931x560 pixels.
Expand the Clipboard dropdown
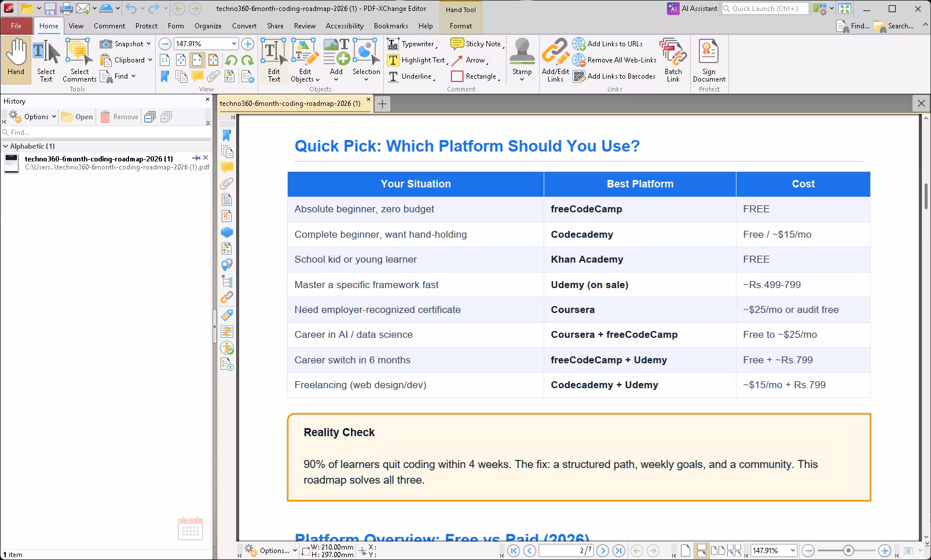click(x=150, y=60)
